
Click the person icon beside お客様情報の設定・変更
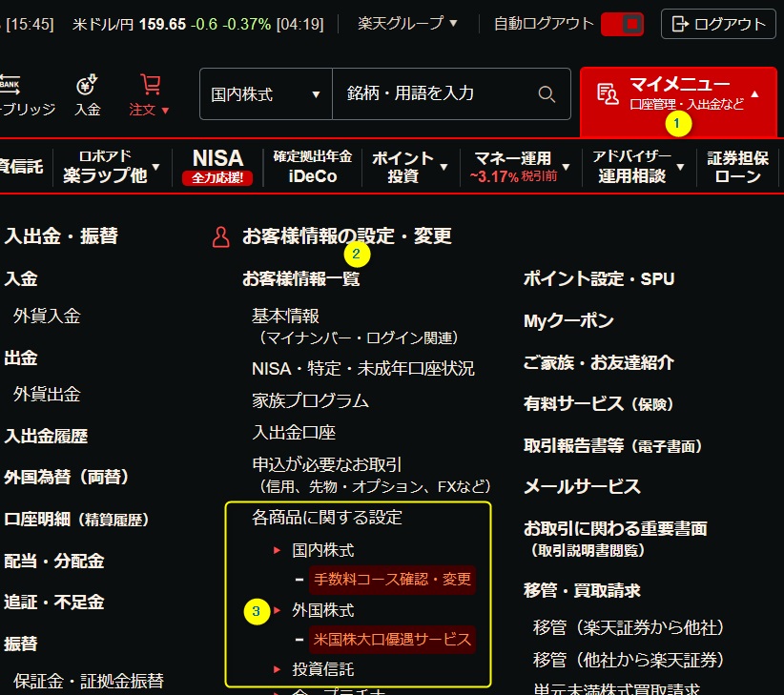click(220, 236)
